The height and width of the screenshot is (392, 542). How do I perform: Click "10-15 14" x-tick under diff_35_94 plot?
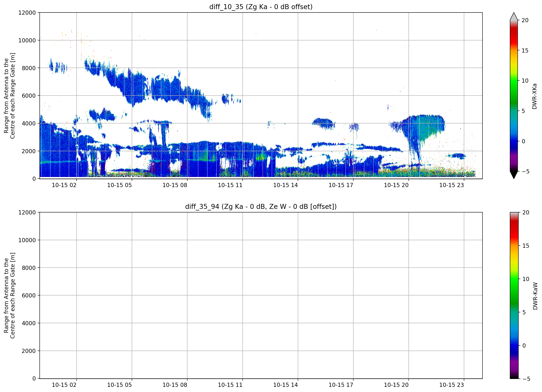285,385
